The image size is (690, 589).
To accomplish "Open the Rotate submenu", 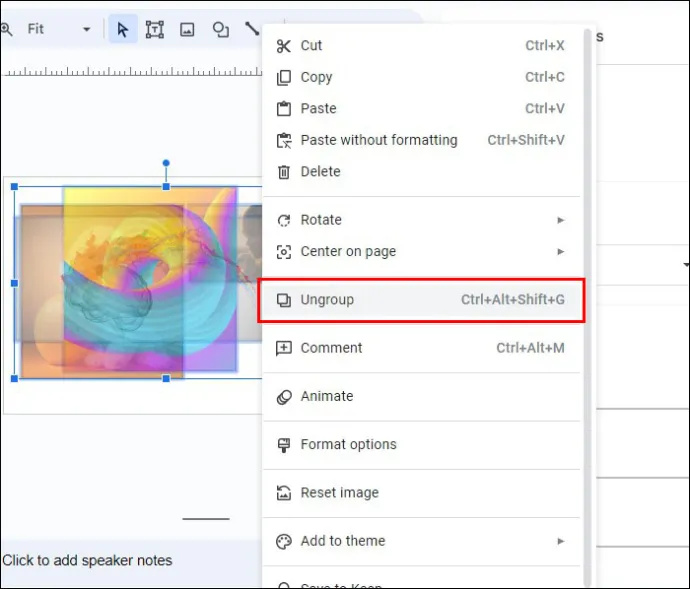I will (420, 220).
